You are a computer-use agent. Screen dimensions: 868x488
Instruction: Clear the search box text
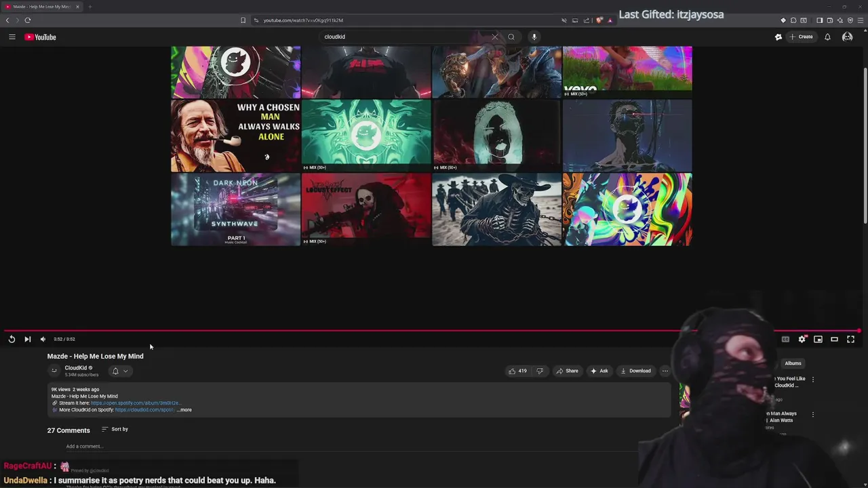click(x=494, y=37)
